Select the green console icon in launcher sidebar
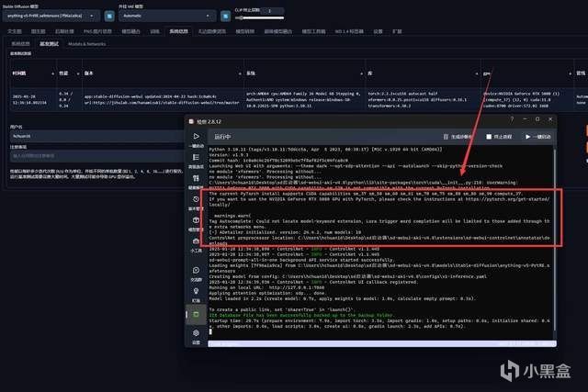 196,314
